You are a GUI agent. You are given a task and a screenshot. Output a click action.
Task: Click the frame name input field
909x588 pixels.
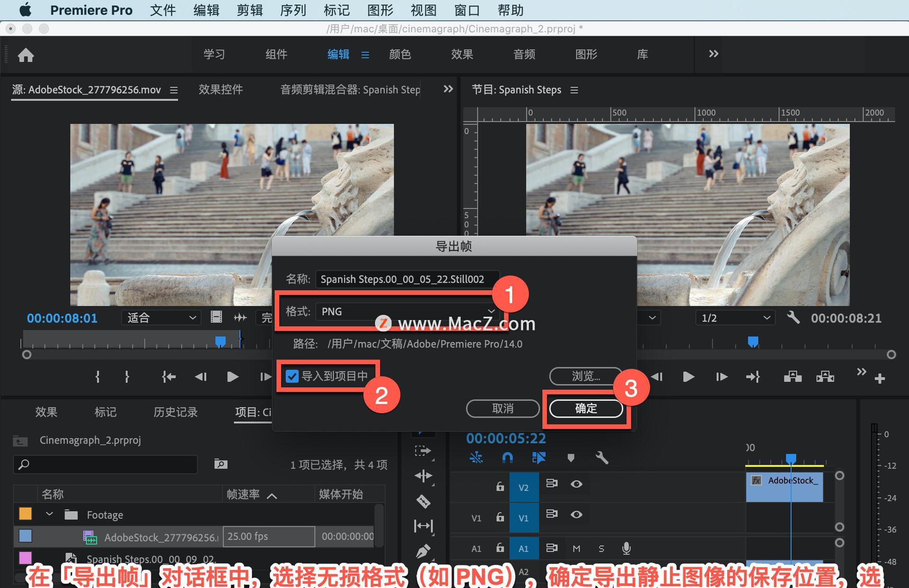coord(407,279)
